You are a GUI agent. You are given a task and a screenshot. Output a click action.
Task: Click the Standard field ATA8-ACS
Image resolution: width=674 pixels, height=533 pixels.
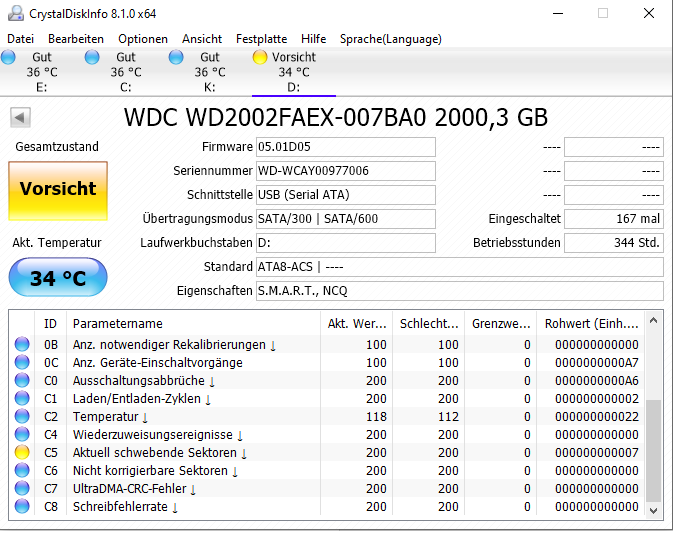(460, 267)
